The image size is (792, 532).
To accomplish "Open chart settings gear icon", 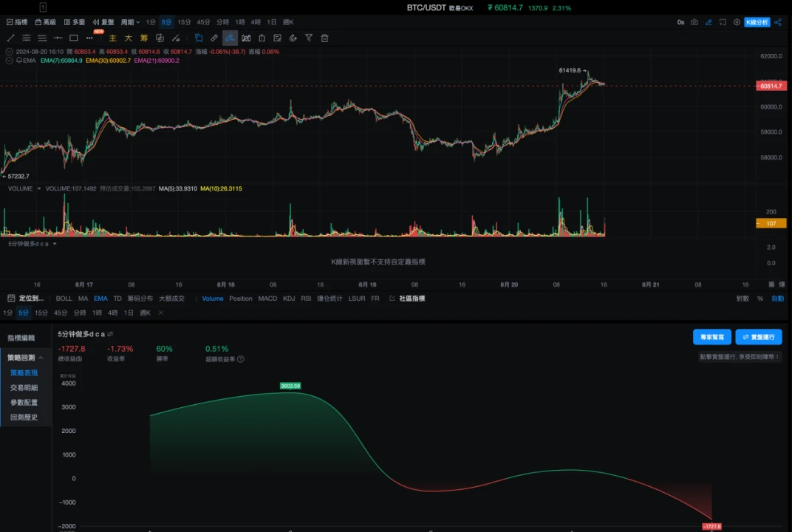I will (x=737, y=22).
